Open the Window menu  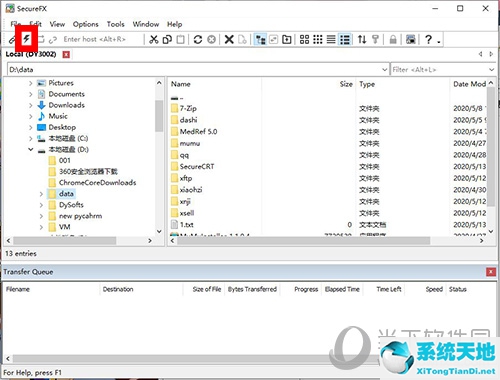coord(146,24)
